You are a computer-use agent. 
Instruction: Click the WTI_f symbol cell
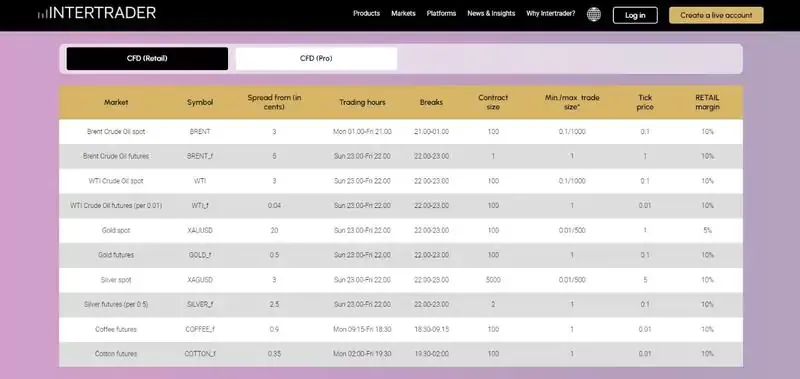(x=200, y=206)
